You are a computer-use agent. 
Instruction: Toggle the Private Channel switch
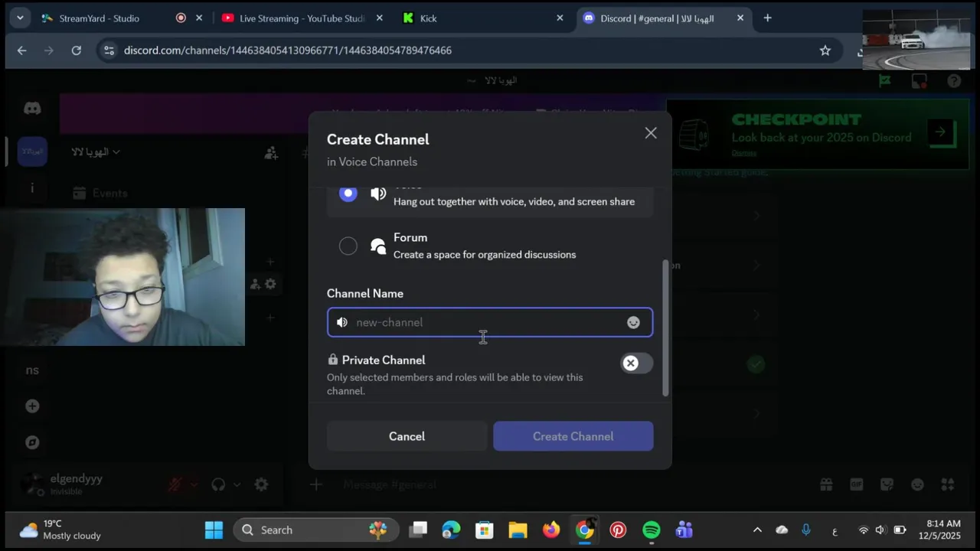click(x=637, y=364)
